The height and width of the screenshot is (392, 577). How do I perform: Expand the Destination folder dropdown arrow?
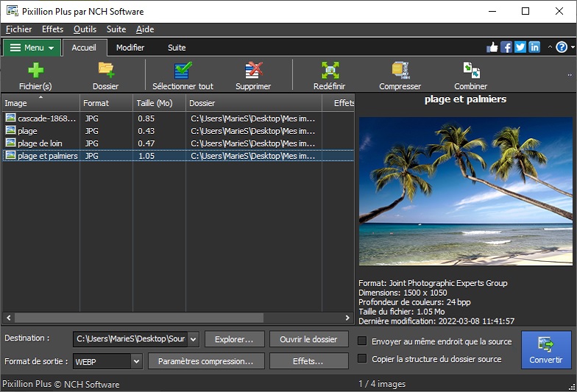click(x=194, y=339)
